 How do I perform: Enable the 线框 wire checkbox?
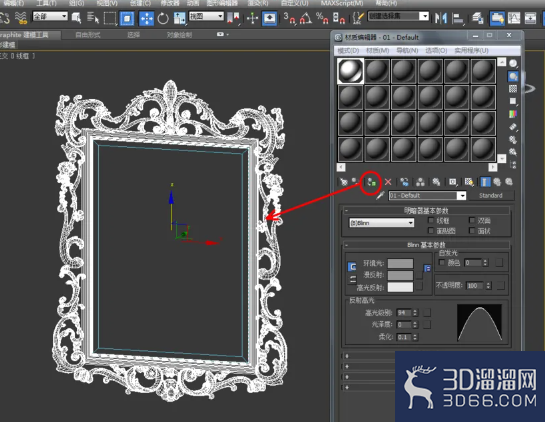[431, 220]
